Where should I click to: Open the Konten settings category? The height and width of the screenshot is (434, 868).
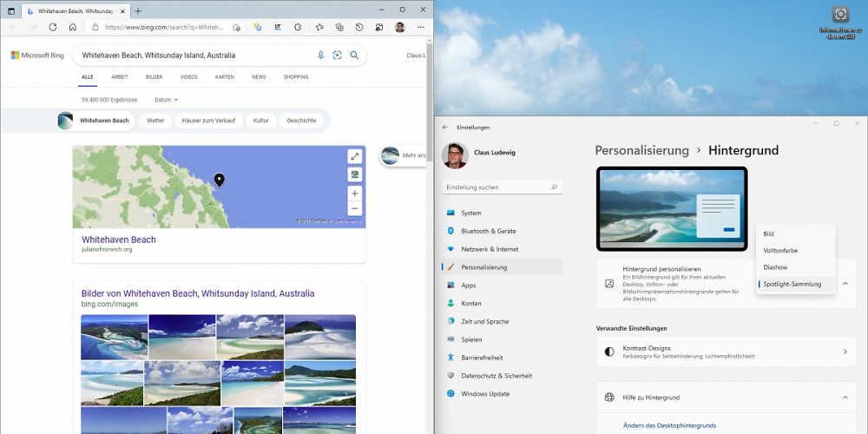click(502, 303)
